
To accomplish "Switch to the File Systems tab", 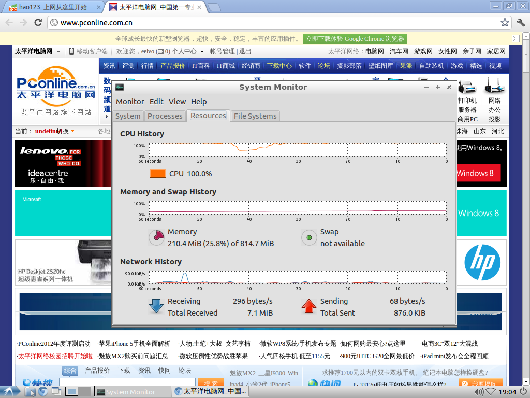I will pyautogui.click(x=255, y=116).
